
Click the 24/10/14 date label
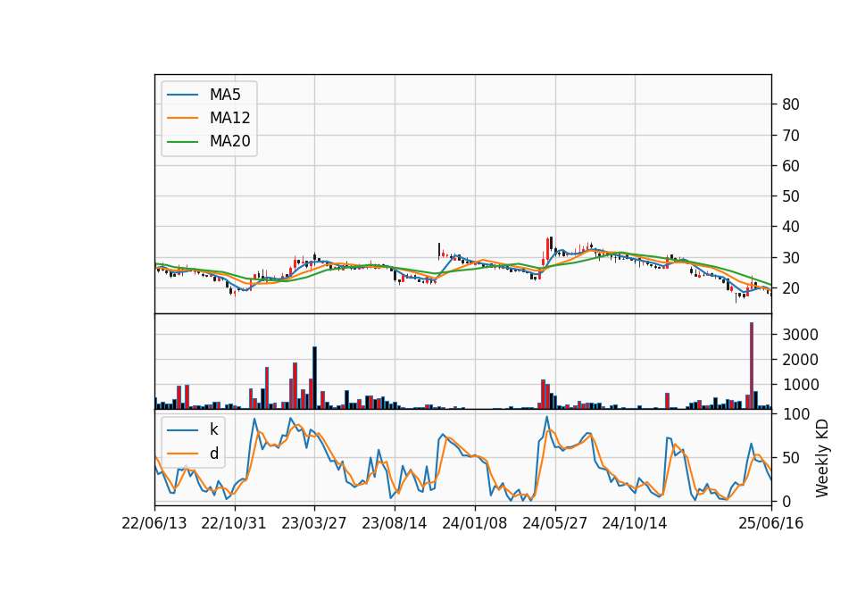[635, 524]
